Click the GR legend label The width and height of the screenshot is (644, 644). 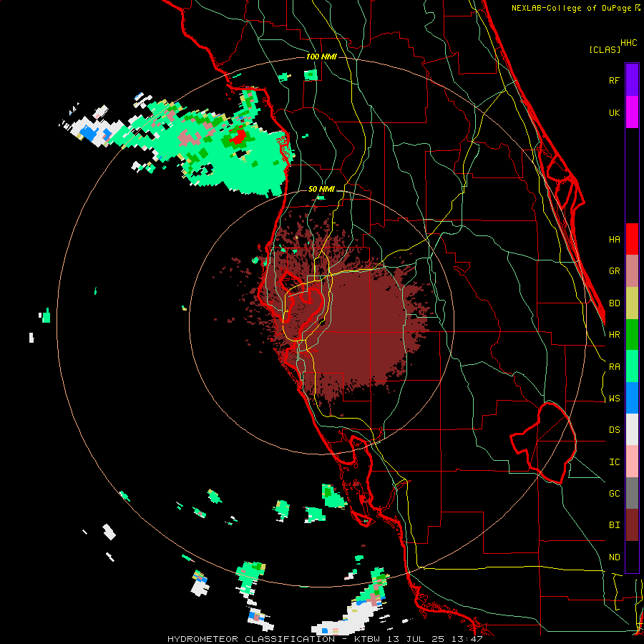[614, 271]
